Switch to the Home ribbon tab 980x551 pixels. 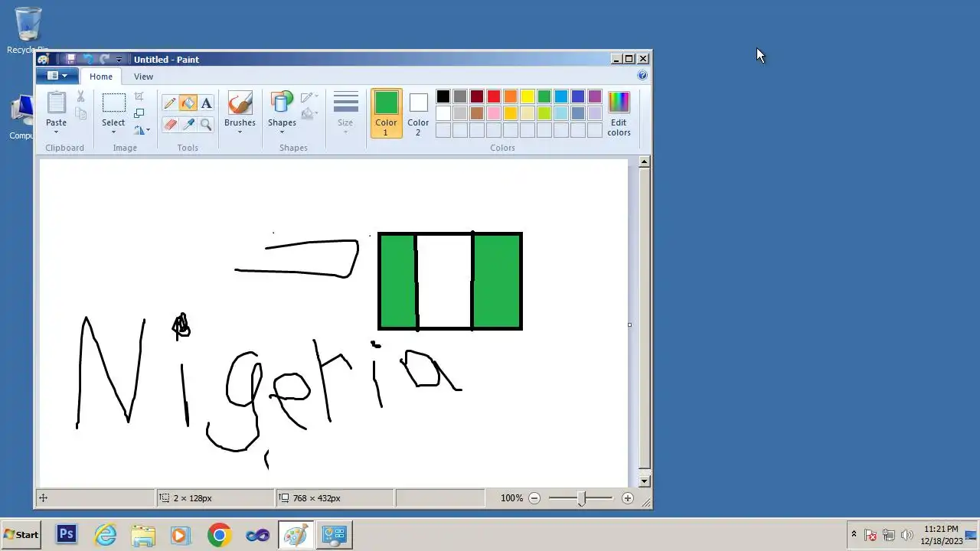pos(100,77)
